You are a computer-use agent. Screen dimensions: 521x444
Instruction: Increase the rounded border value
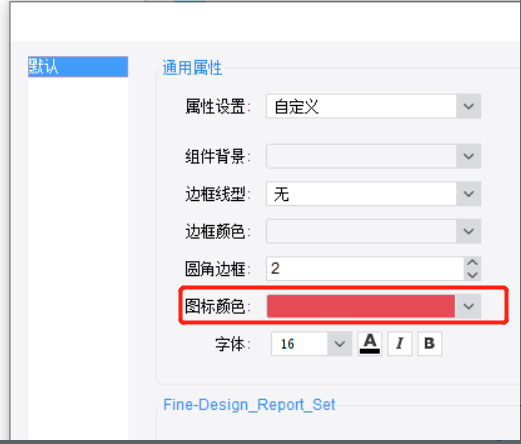(x=472, y=262)
